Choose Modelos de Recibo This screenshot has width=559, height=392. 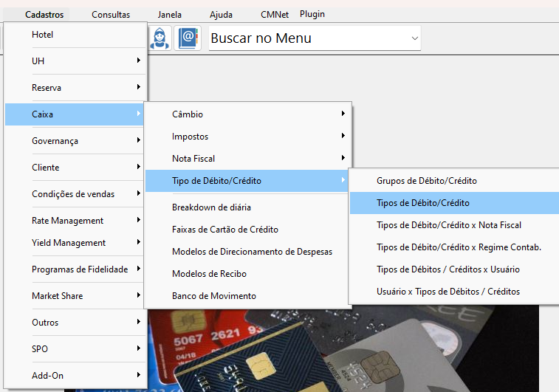pos(248,274)
